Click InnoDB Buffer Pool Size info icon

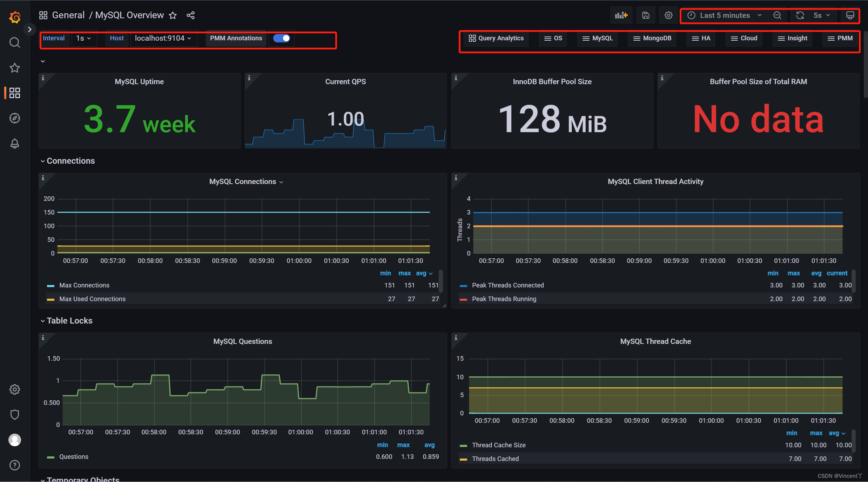click(x=456, y=78)
